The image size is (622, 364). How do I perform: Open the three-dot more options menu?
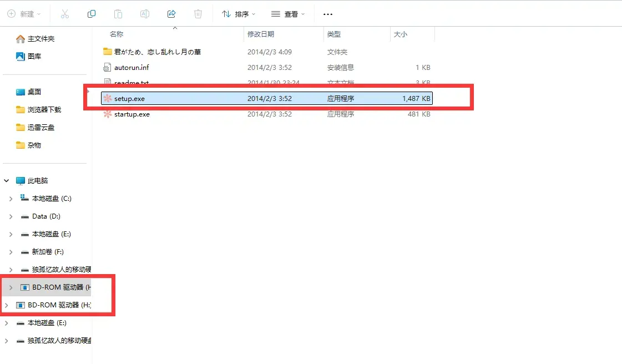[328, 14]
